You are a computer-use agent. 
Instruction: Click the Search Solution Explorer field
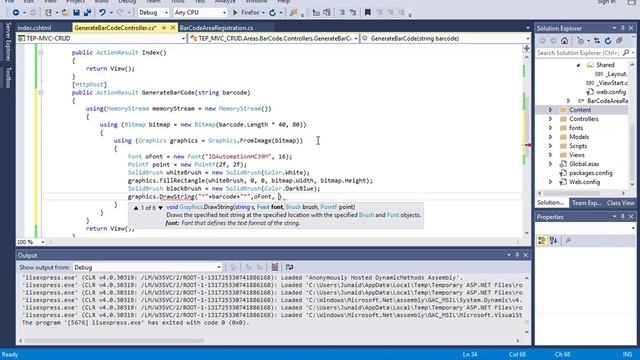(579, 53)
